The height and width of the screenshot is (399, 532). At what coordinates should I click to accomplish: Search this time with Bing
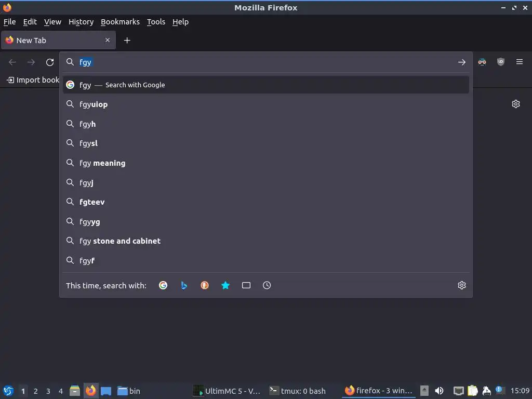184,285
